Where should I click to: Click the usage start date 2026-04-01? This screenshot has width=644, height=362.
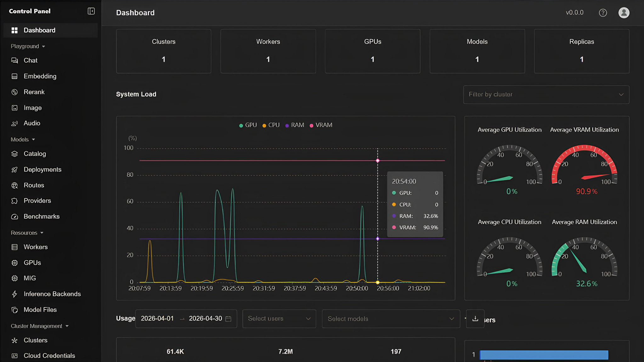coord(157,319)
